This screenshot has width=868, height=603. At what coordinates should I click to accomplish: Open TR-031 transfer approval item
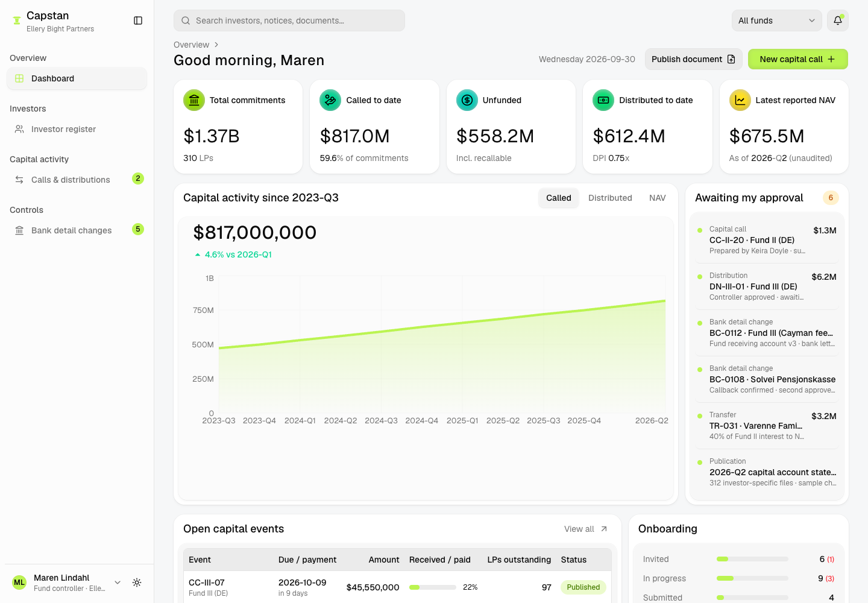coord(767,426)
